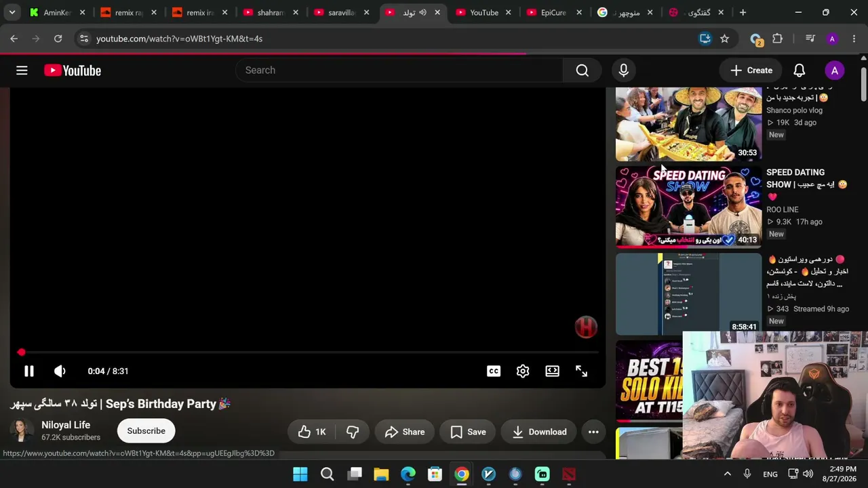Viewport: 868px width, 488px height.
Task: Show hidden system tray icons
Action: pos(727,474)
